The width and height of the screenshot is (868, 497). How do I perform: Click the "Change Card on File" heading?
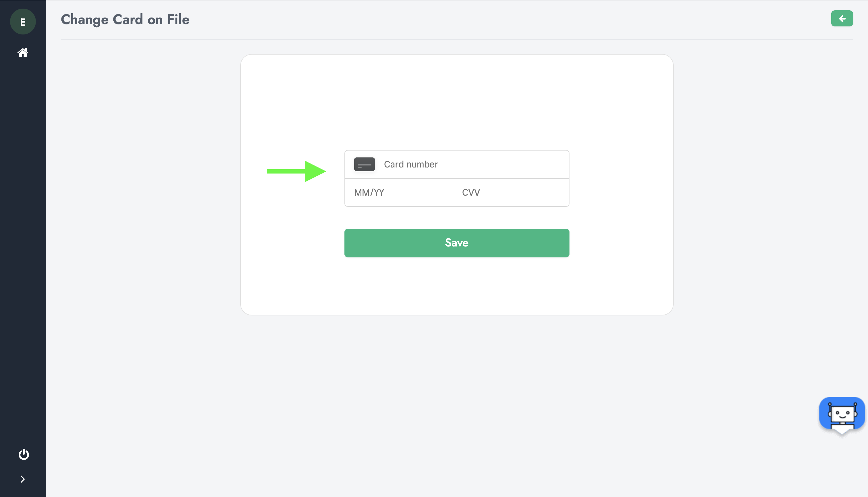click(x=125, y=20)
